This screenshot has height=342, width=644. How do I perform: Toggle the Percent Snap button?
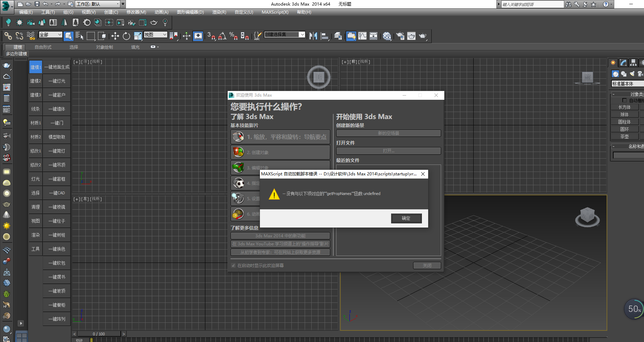(233, 36)
